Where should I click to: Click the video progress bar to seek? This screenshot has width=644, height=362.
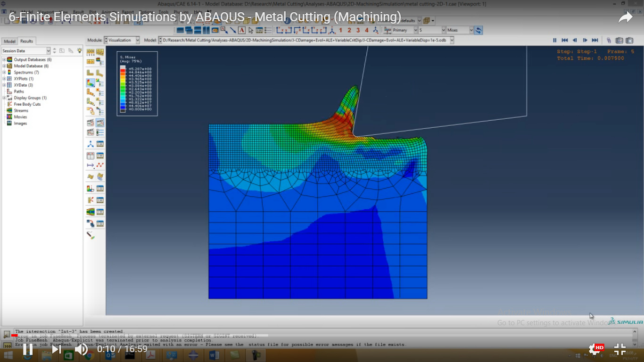(322, 336)
